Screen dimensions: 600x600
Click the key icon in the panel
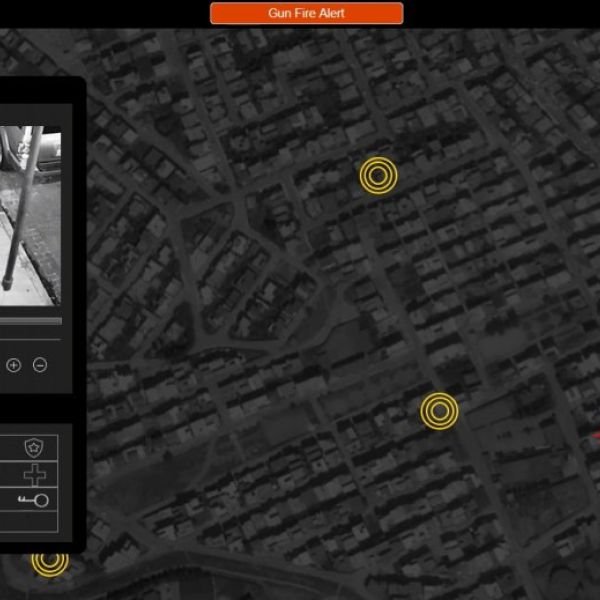coord(34,499)
